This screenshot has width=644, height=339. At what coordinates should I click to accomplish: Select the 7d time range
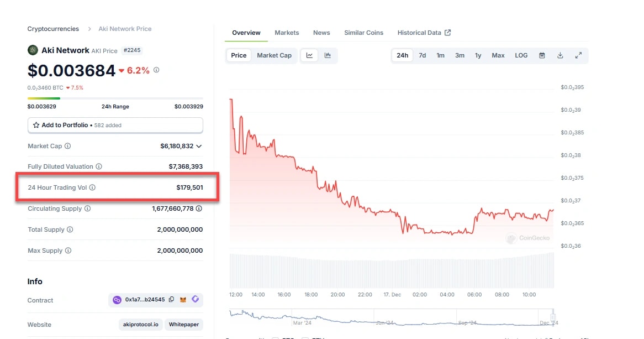click(422, 55)
